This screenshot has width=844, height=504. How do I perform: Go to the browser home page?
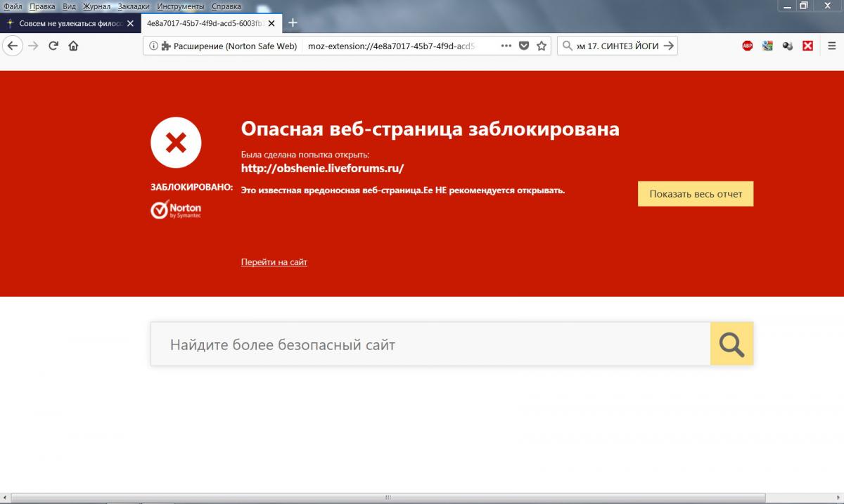click(x=73, y=46)
